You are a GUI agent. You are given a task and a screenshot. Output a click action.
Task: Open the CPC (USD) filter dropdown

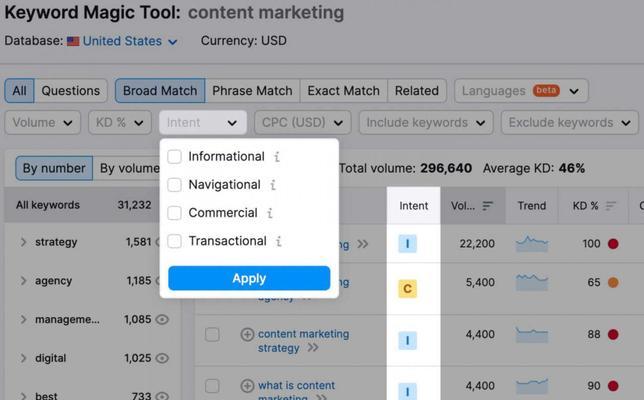pyautogui.click(x=303, y=122)
